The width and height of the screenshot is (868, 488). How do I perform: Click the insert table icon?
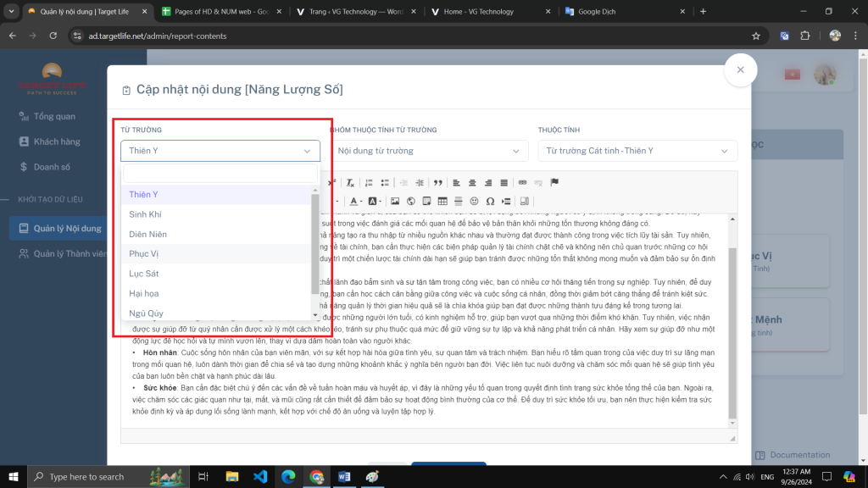tap(442, 202)
